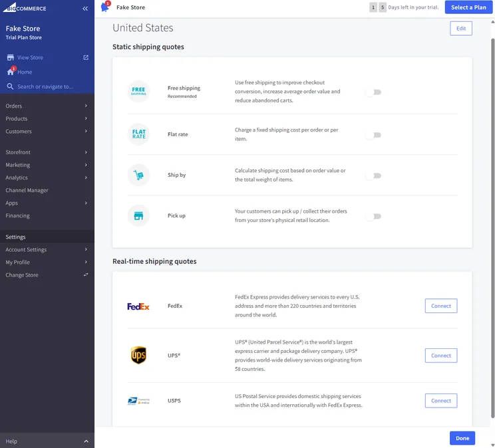Click the search magnifier icon
This screenshot has height=448, width=495.
click(10, 86)
